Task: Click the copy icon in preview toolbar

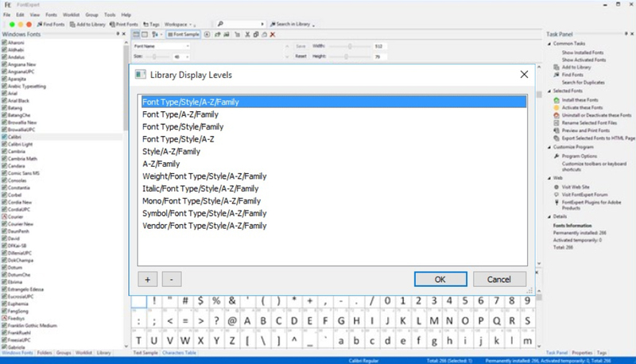Action: pyautogui.click(x=256, y=34)
